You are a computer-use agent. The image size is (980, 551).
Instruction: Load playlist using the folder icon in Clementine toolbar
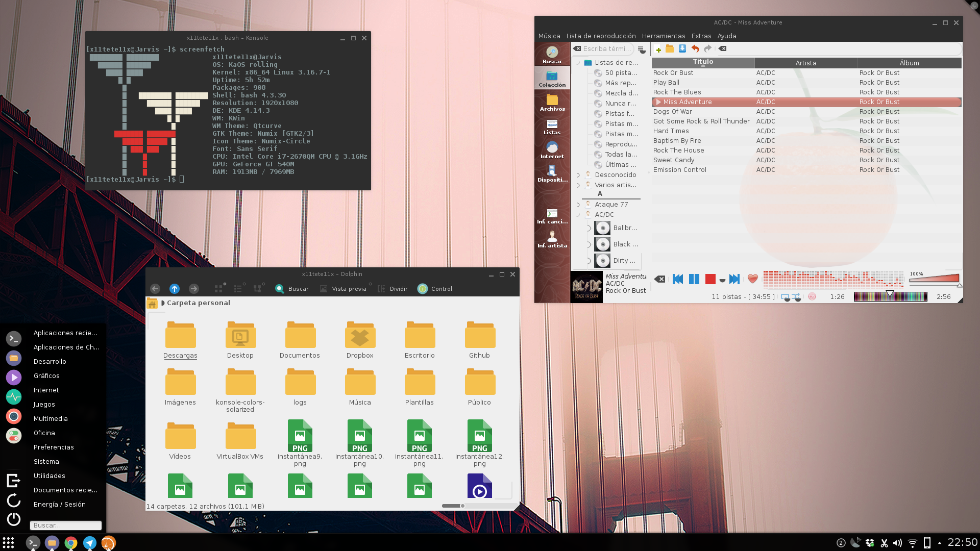[670, 49]
